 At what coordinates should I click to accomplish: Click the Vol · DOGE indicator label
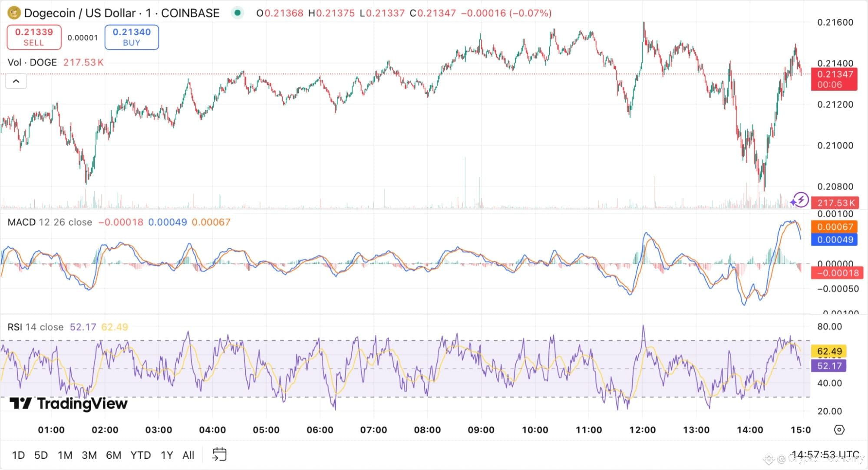(x=32, y=62)
